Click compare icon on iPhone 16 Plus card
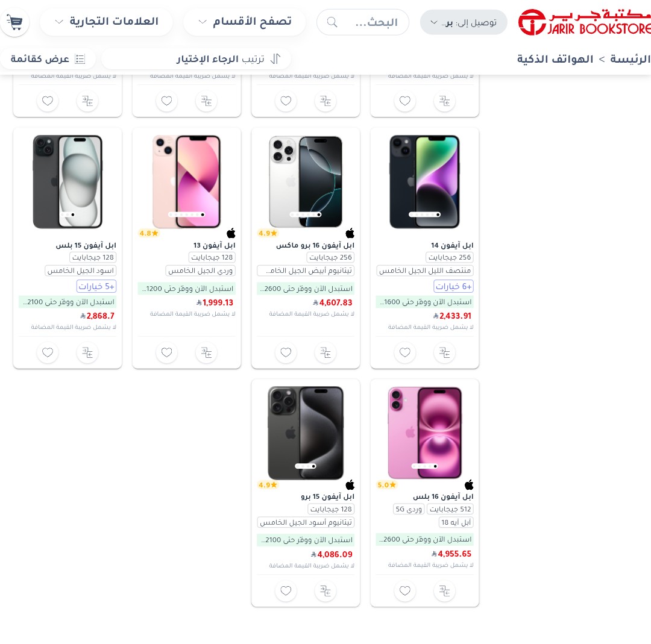 tap(444, 590)
